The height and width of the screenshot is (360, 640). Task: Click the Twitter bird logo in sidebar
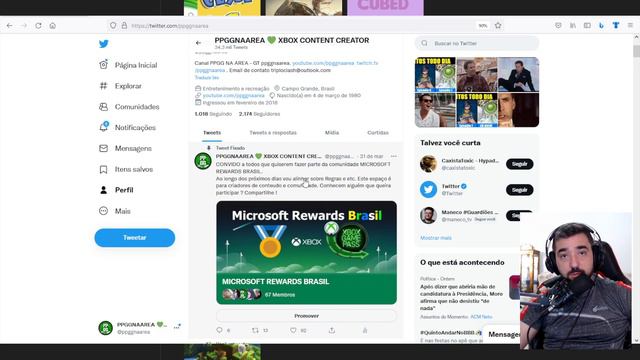[x=104, y=44]
